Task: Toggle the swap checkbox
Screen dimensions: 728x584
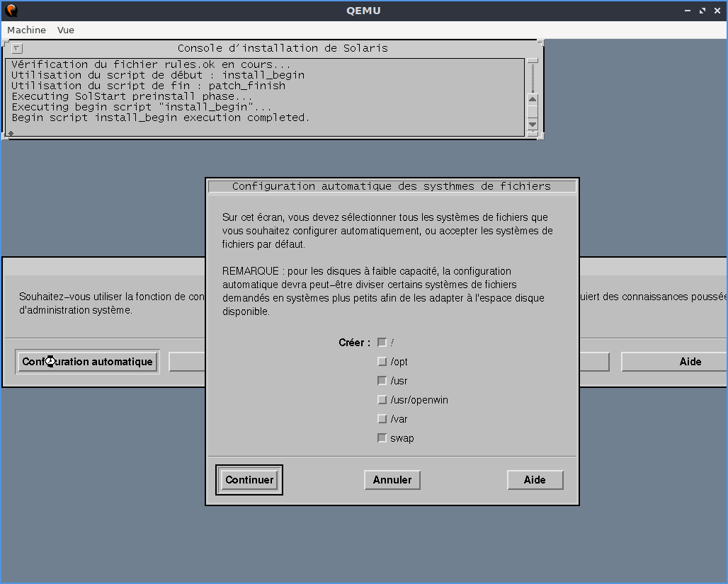Action: (x=382, y=438)
